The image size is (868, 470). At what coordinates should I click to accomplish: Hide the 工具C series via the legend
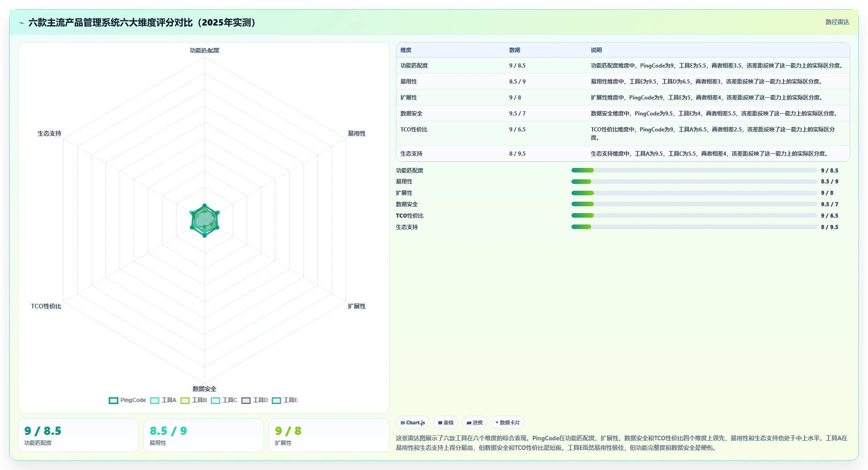224,400
